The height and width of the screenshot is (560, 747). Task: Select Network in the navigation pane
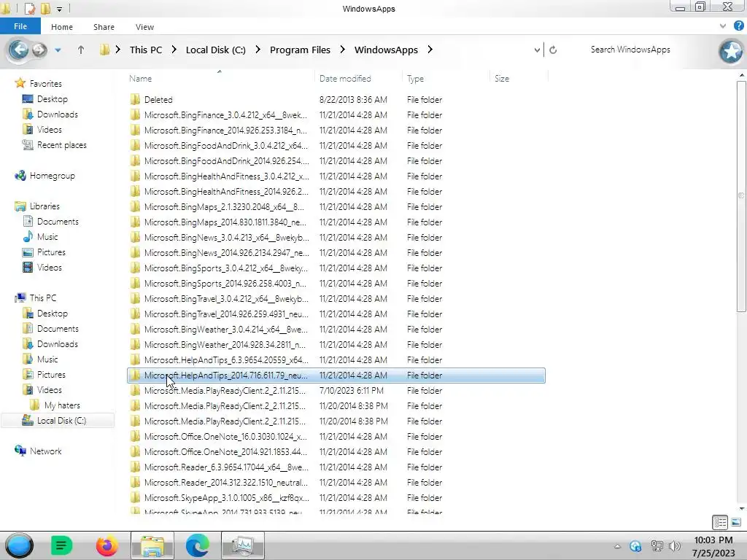tap(46, 451)
